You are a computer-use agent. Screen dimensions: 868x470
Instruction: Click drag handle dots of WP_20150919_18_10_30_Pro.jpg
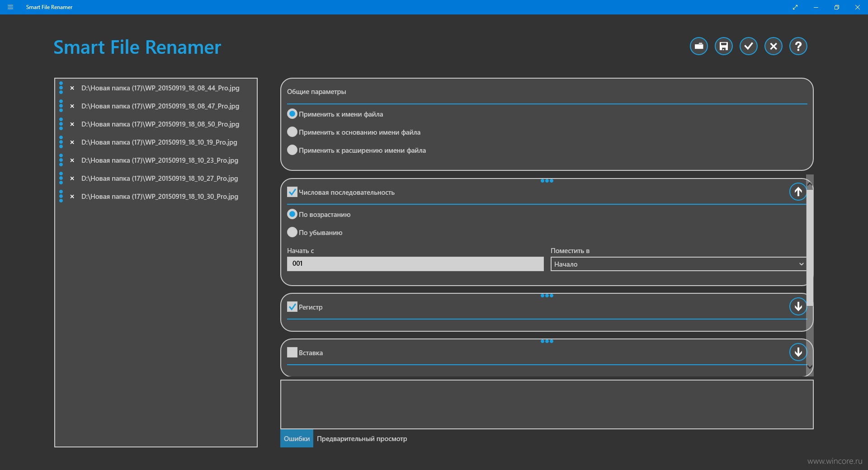tap(61, 196)
